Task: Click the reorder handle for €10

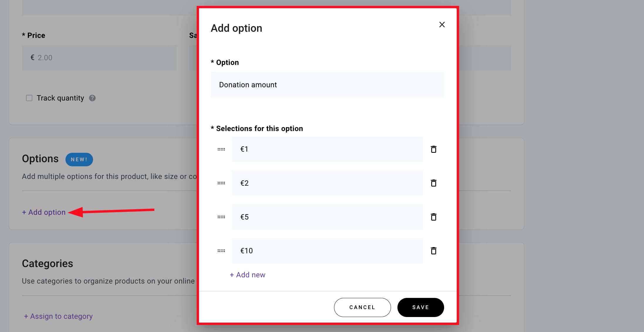Action: tap(221, 251)
